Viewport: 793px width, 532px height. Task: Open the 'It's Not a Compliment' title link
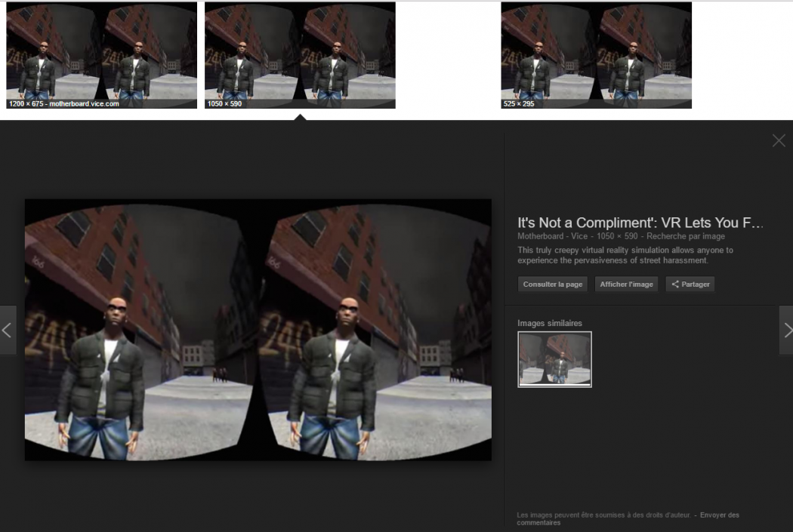pyautogui.click(x=640, y=223)
